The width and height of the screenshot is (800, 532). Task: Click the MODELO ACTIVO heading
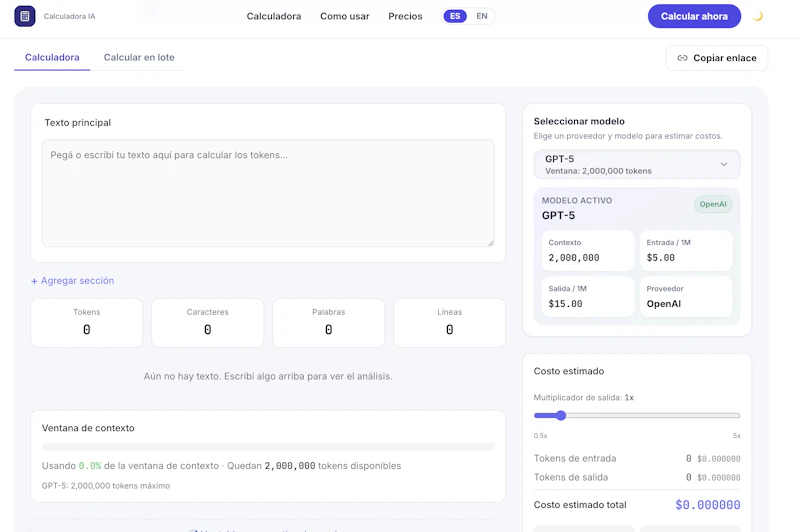pos(577,200)
